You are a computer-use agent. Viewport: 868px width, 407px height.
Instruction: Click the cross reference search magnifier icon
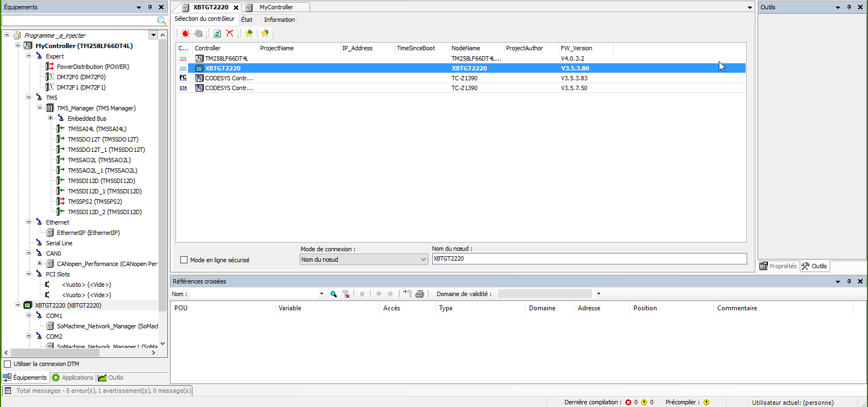pos(333,294)
